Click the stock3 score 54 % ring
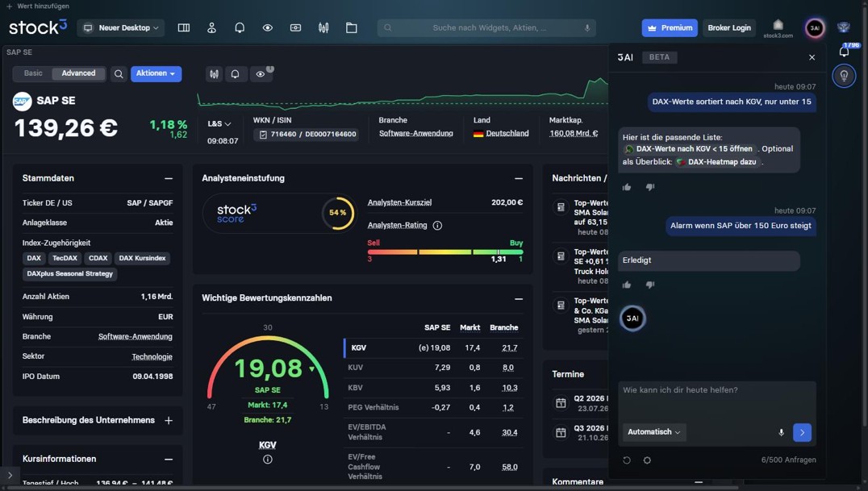 [x=338, y=213]
